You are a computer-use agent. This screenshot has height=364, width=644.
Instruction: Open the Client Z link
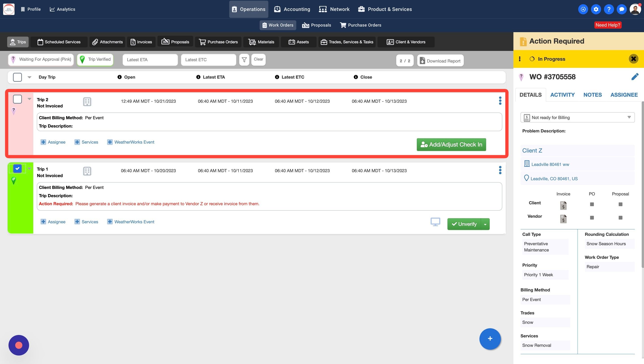[532, 151]
